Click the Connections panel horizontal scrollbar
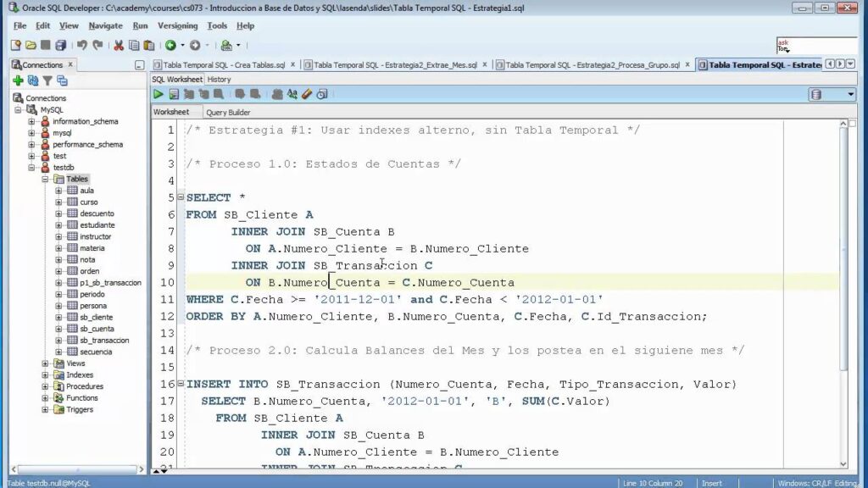The height and width of the screenshot is (488, 868). click(x=77, y=469)
